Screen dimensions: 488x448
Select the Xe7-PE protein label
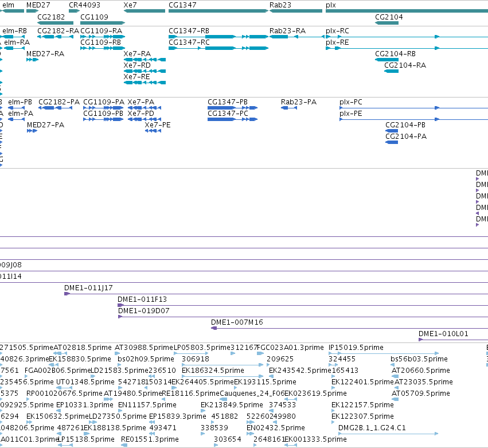click(x=158, y=125)
